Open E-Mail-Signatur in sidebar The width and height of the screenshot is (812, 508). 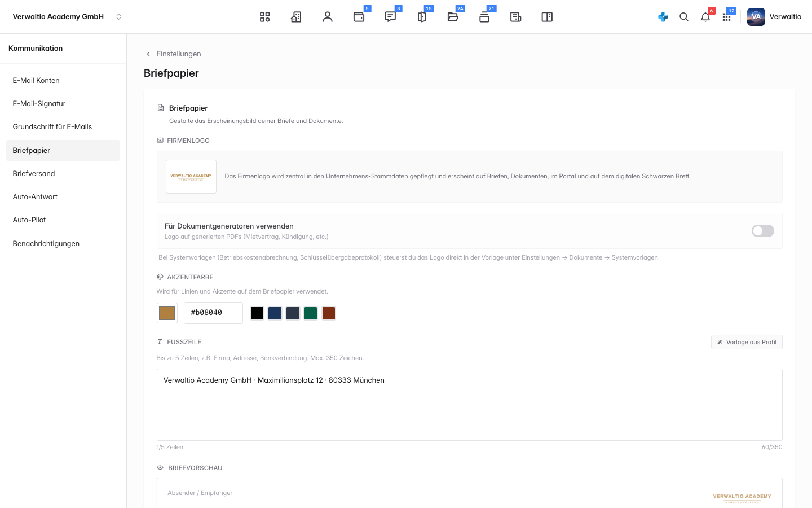point(63,104)
